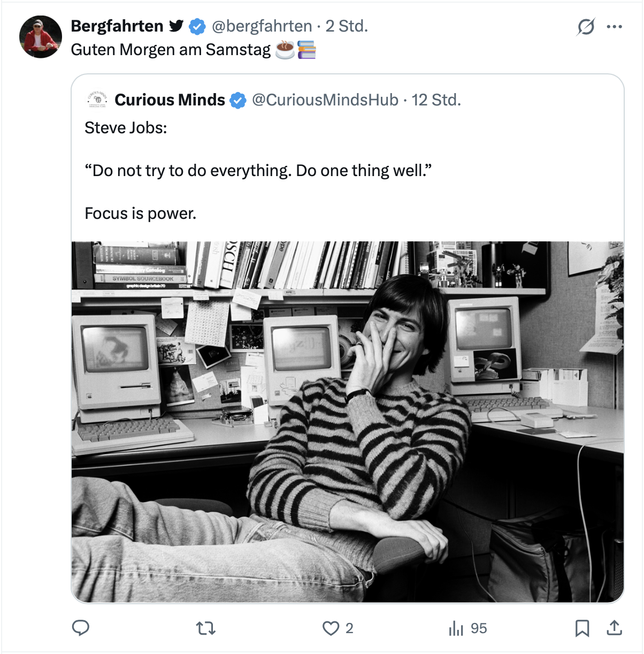The width and height of the screenshot is (644, 654).
Task: Click the share upload icon
Action: pos(615,628)
